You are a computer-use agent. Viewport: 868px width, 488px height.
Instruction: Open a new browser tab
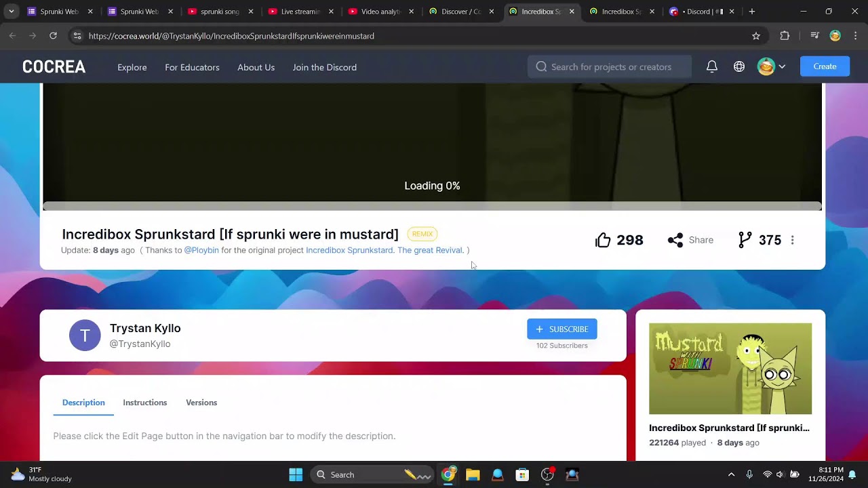pyautogui.click(x=751, y=12)
